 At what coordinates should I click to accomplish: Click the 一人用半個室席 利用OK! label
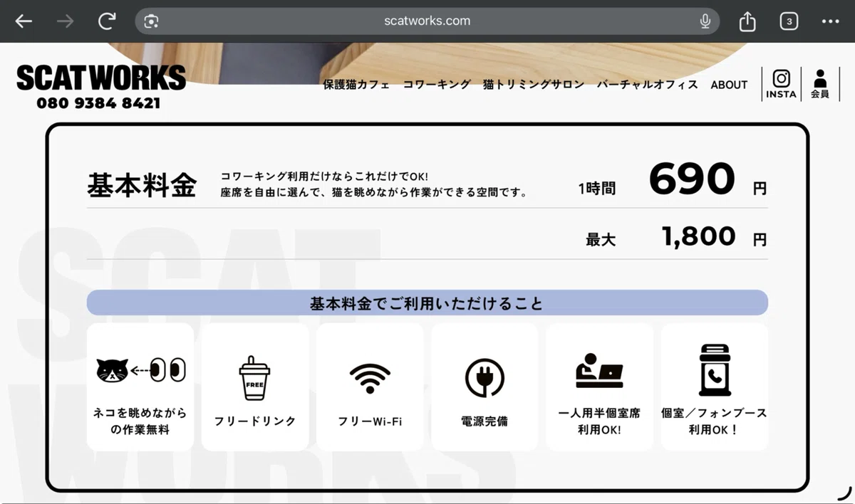coord(599,421)
